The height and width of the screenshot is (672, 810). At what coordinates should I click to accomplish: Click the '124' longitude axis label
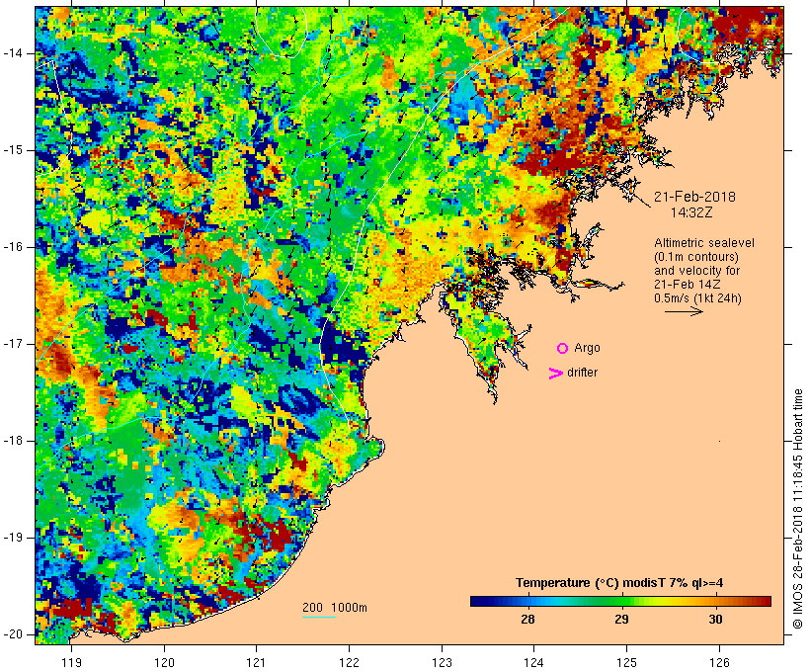tap(534, 662)
